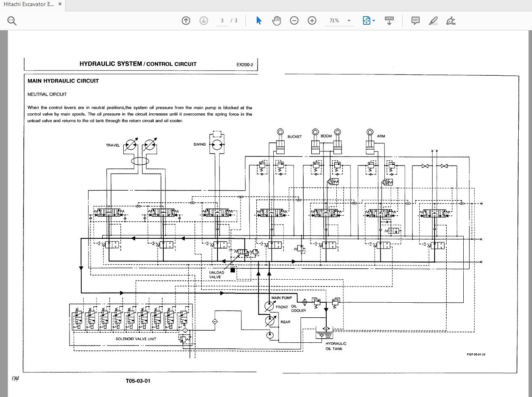Select the highlighter pen tool

tap(433, 21)
